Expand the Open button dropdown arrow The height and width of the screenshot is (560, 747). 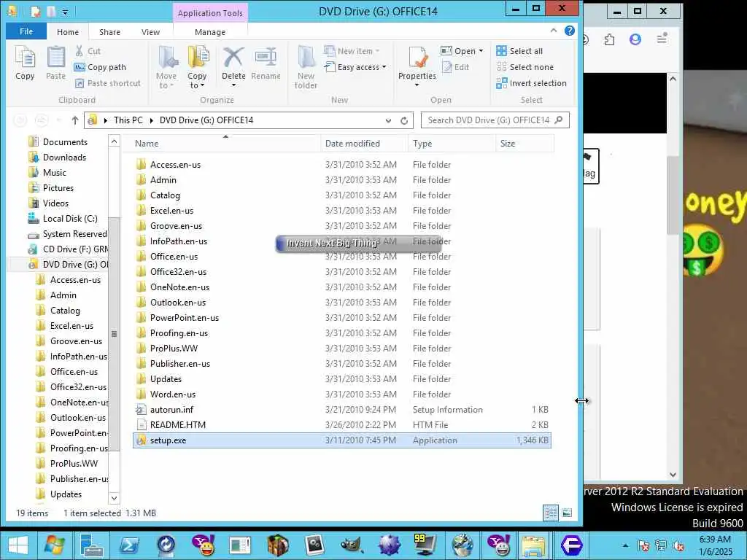(x=481, y=51)
